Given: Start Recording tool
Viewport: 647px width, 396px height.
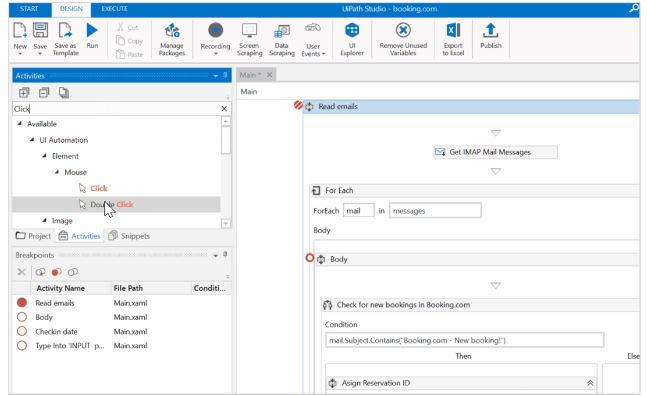Looking at the screenshot, I should pos(215,39).
